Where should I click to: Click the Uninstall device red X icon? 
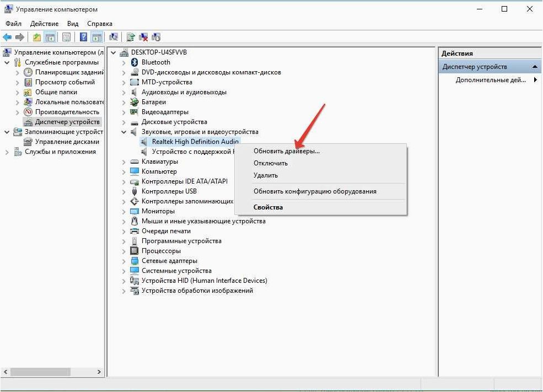coord(143,37)
